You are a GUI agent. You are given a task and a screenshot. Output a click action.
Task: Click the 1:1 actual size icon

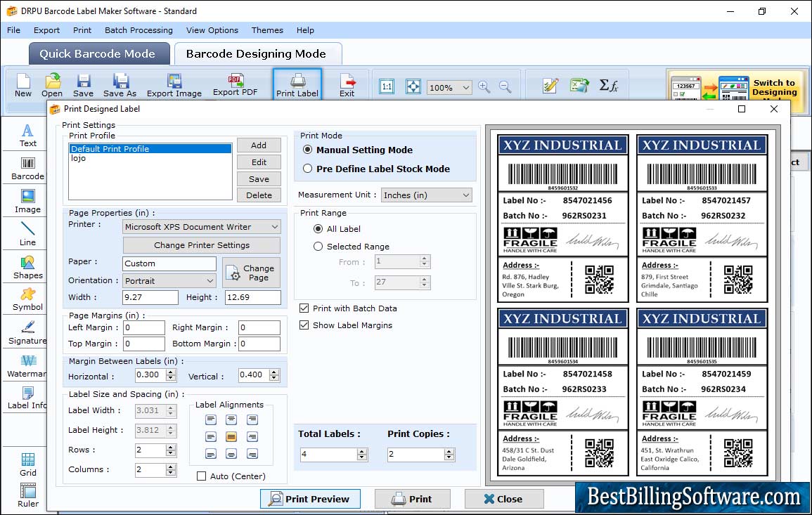387,86
